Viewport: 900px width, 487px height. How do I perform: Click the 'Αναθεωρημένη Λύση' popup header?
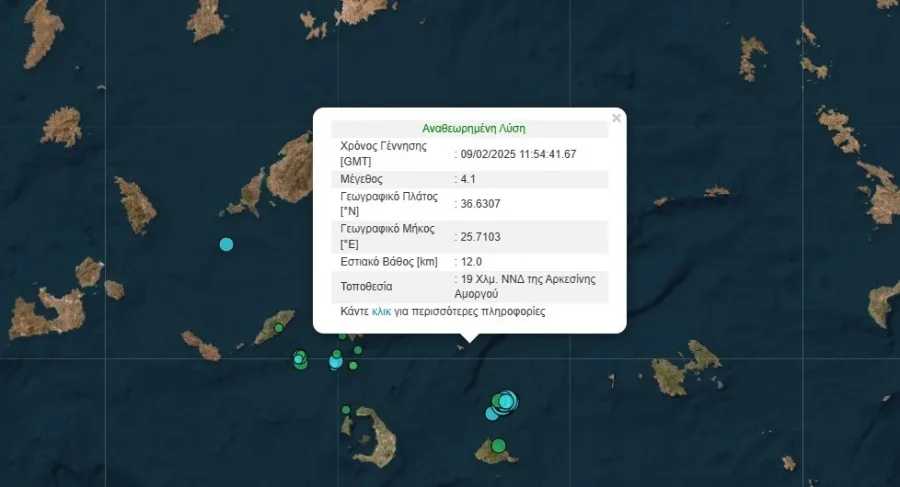473,128
